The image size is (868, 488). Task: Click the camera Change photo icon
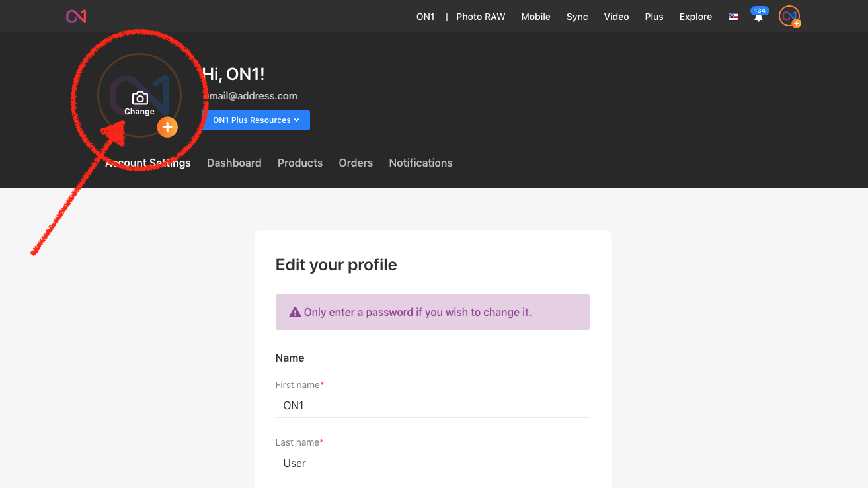(x=139, y=99)
